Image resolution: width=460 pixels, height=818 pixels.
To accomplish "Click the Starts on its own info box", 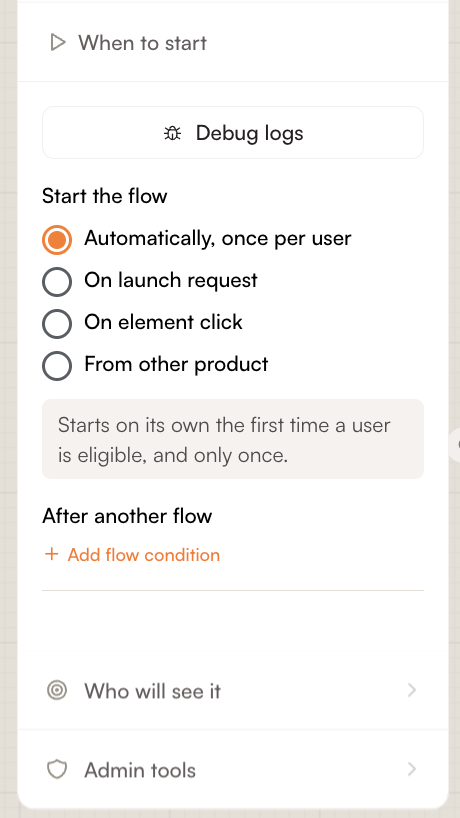I will coord(233,439).
